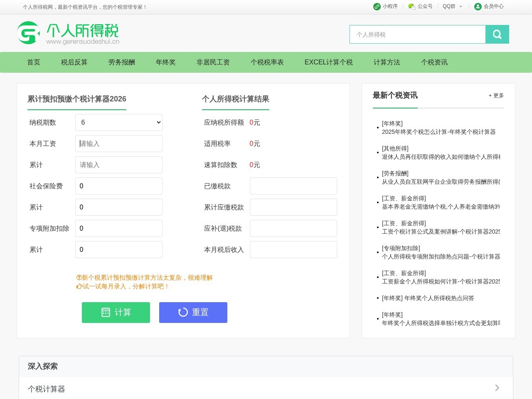Open article 年终奖个人所得税选择单独计税方式
The image size is (532, 399).
click(441, 323)
